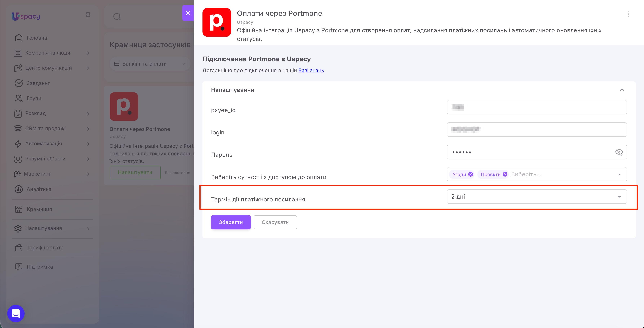Screen dimensions: 644x328
Task: Click the Виберіть... placeholder in entities field
Action: tap(526, 174)
